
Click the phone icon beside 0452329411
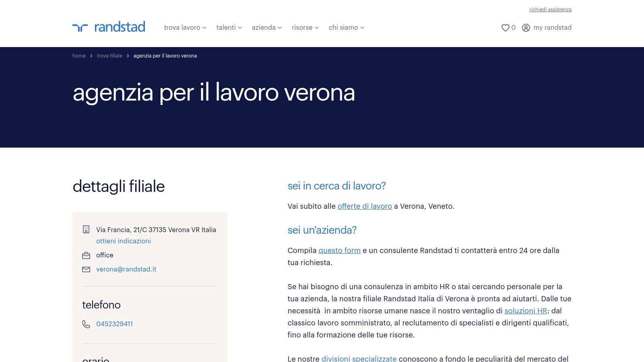point(86,324)
